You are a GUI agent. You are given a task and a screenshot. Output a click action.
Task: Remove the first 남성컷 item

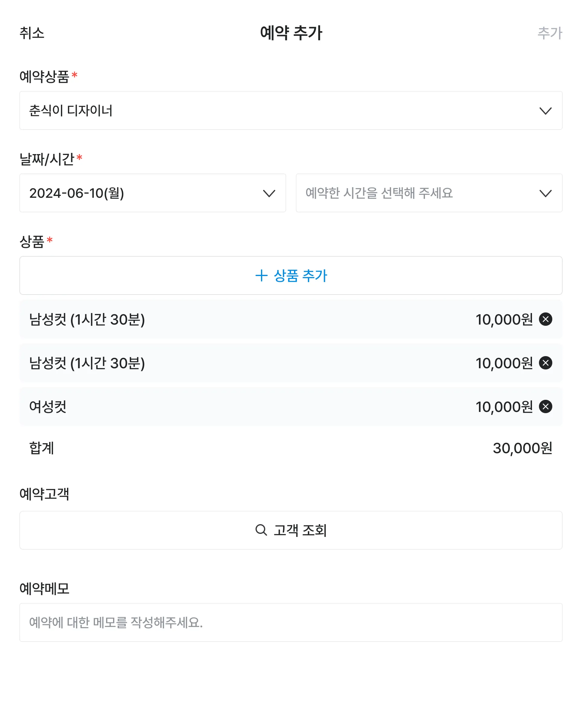[x=545, y=319]
